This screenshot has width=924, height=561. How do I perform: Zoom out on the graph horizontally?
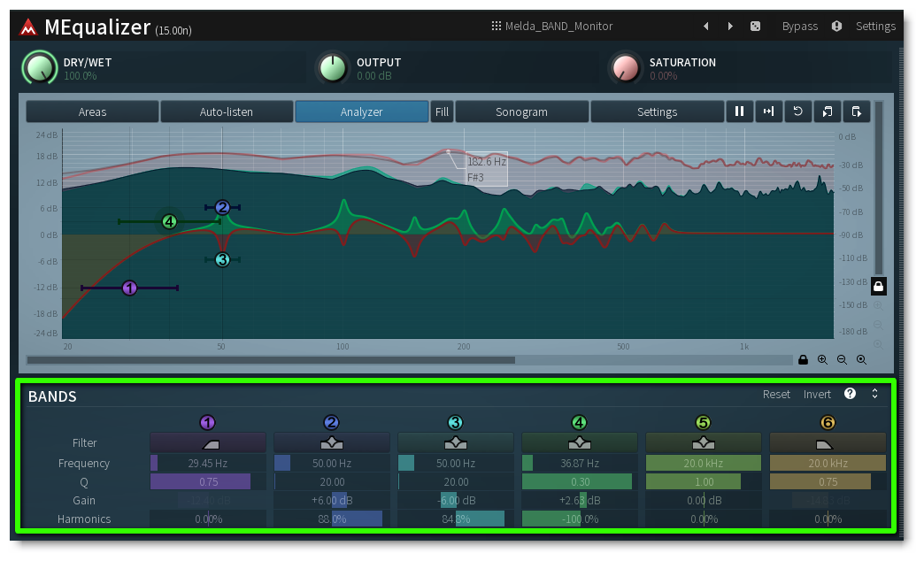(x=842, y=359)
